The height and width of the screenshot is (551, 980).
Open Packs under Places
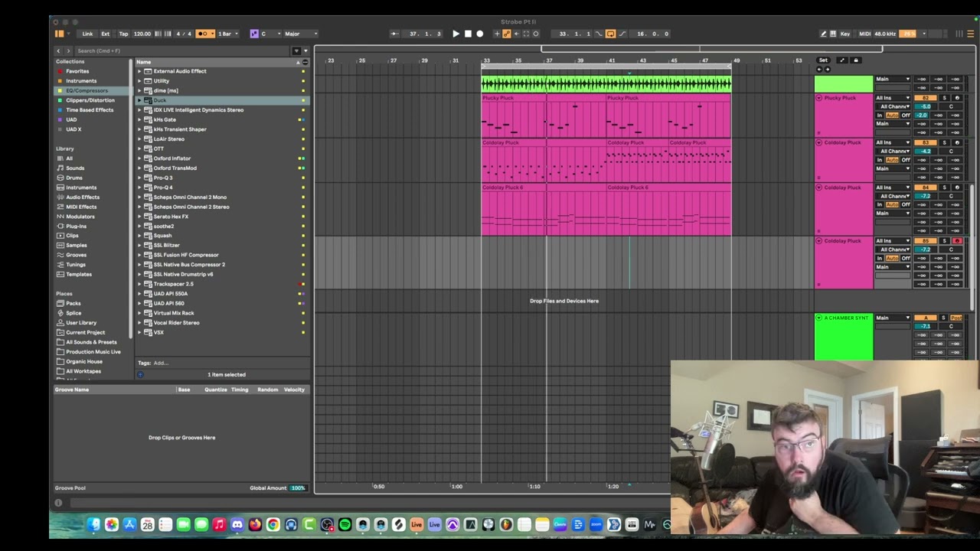point(73,303)
